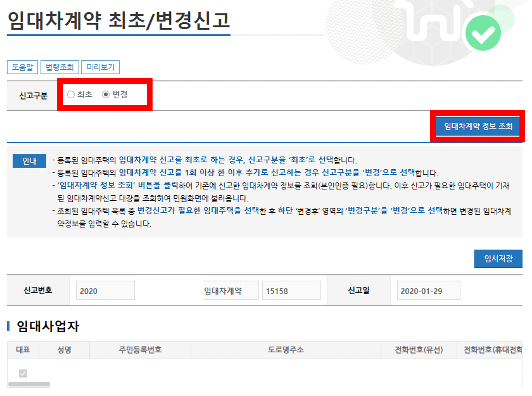The height and width of the screenshot is (396, 532).
Task: Click the 신고일 date field 2020-01-29
Action: point(428,291)
